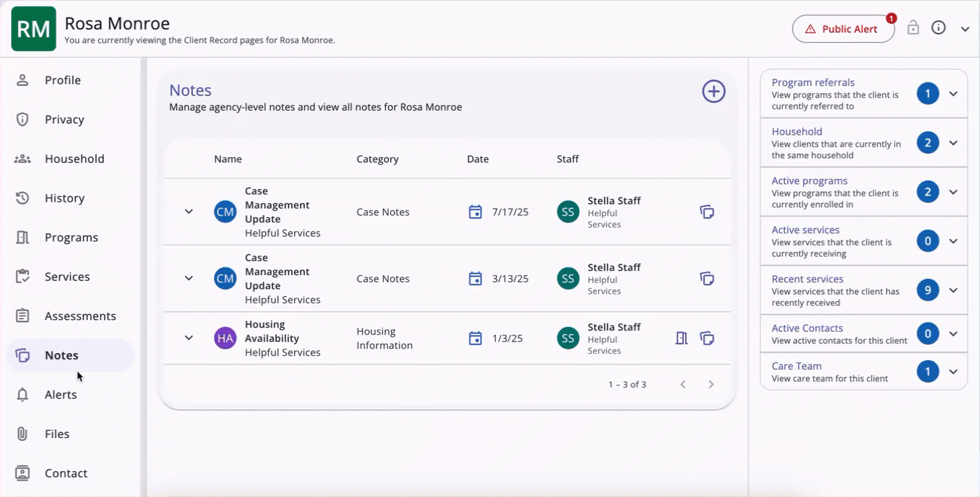Open the Profile menu item
Viewport: 980px width, 497px height.
click(x=70, y=80)
